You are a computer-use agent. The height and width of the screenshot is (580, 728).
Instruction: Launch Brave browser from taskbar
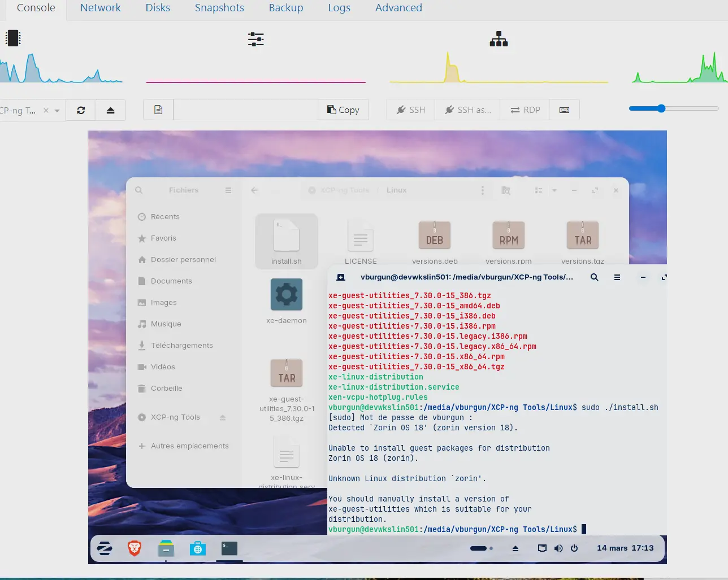coord(135,548)
